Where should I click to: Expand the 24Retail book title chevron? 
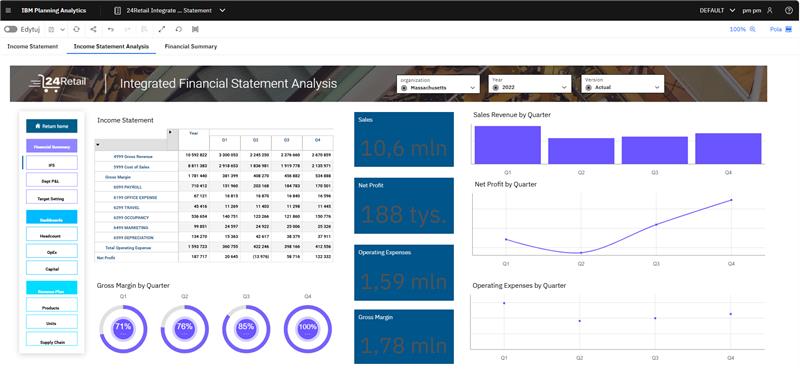[x=222, y=10]
